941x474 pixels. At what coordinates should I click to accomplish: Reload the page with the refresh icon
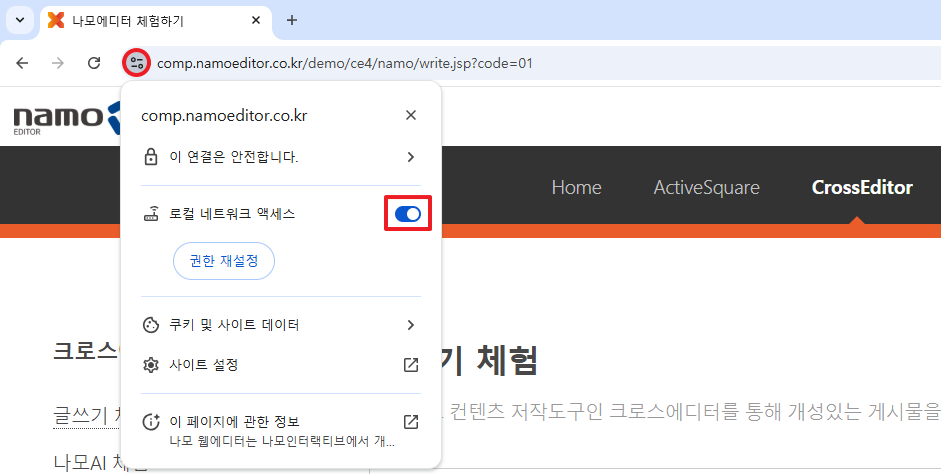click(94, 63)
